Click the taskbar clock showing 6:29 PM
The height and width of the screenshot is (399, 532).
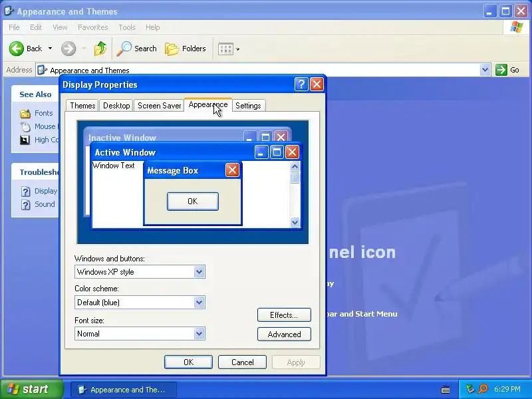point(507,389)
